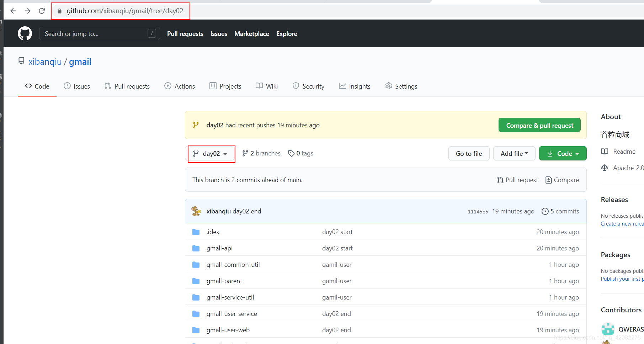Image resolution: width=644 pixels, height=344 pixels.
Task: Click the tag icon next to 0 tags
Action: 291,153
